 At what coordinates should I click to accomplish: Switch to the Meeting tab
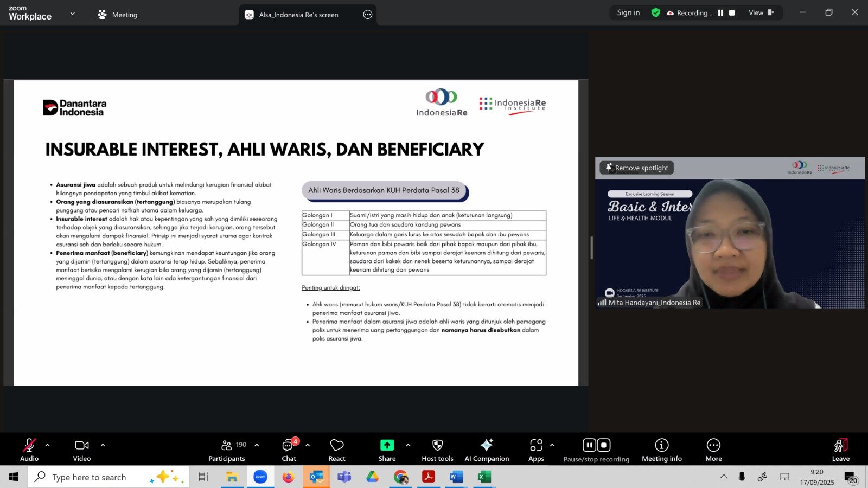(118, 15)
